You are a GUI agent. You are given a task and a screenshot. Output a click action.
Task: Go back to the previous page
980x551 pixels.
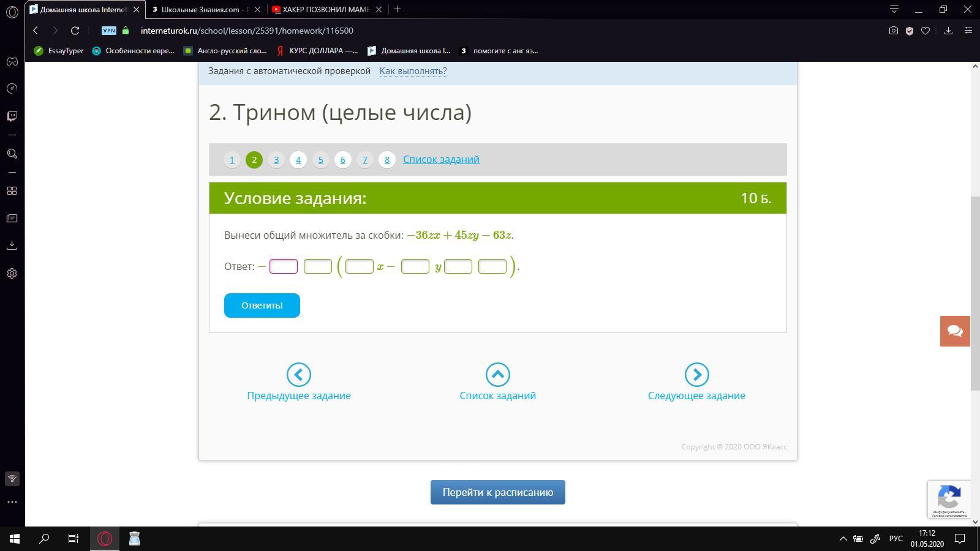tap(36, 31)
